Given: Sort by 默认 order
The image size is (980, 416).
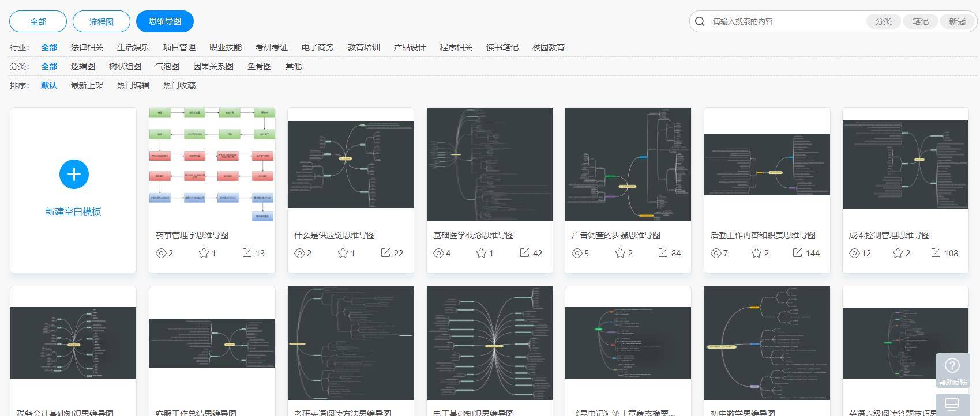Looking at the screenshot, I should point(49,85).
